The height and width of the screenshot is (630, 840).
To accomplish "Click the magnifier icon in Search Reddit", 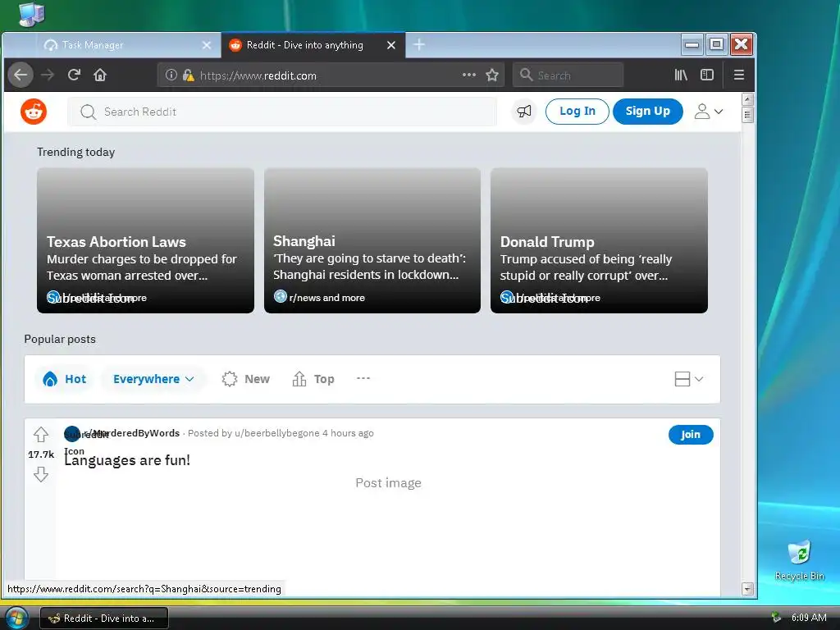I will 88,112.
